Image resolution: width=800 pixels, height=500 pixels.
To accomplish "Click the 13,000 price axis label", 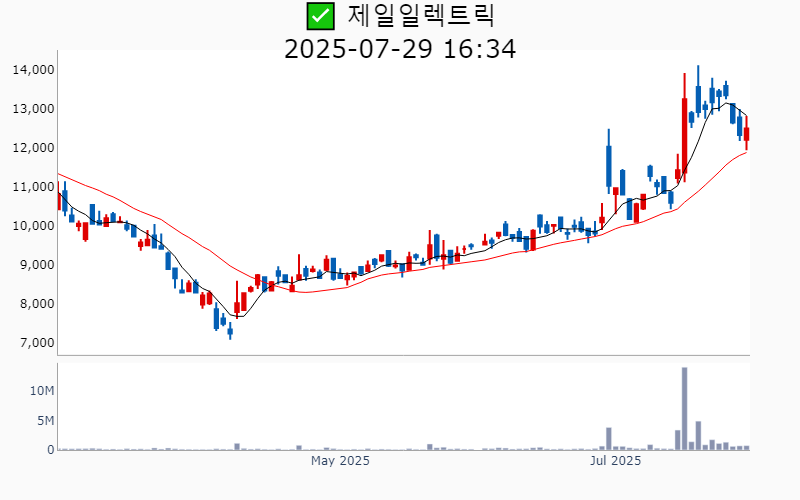I will pyautogui.click(x=33, y=109).
